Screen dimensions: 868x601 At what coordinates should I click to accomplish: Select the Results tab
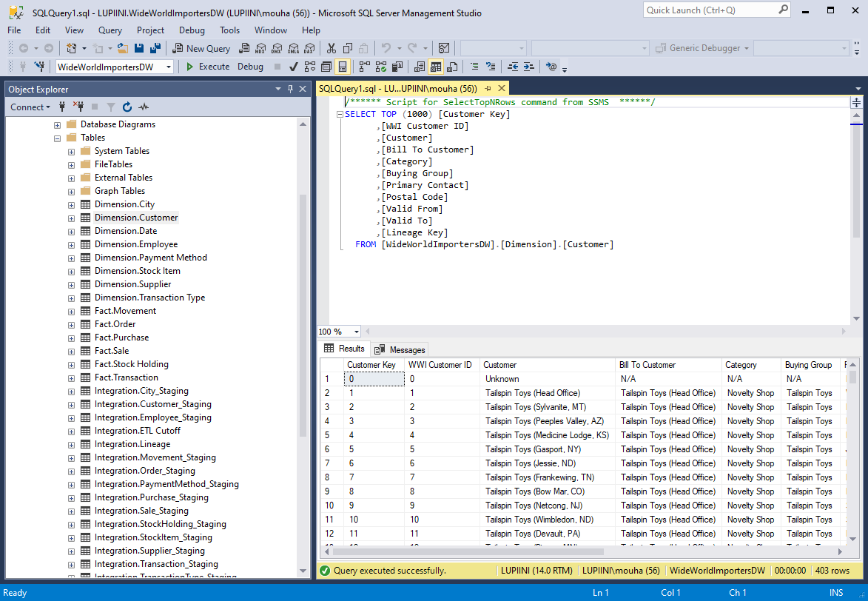[x=344, y=349]
